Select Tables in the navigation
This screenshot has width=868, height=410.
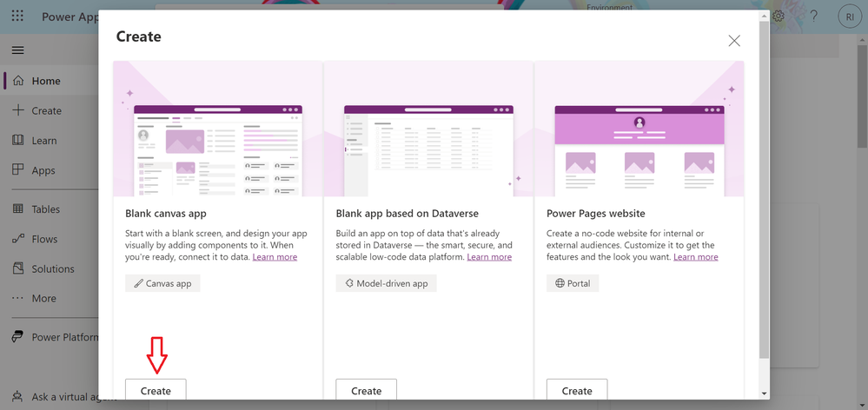[46, 209]
